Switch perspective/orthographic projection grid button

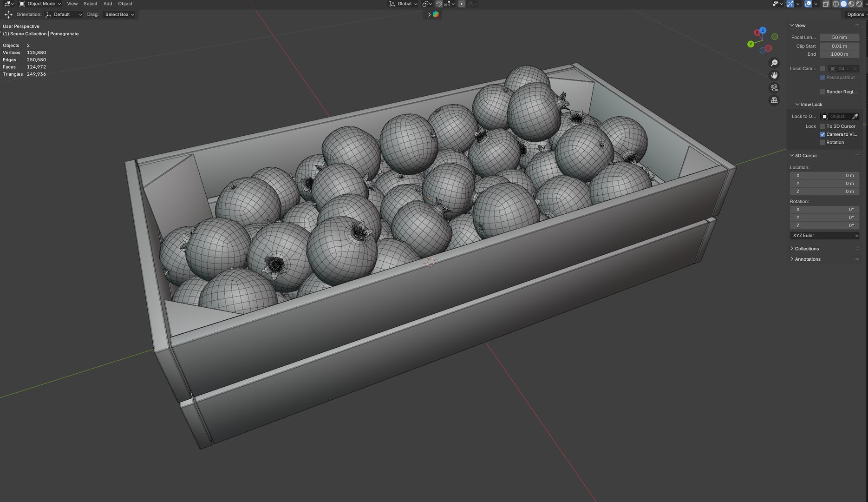(774, 100)
